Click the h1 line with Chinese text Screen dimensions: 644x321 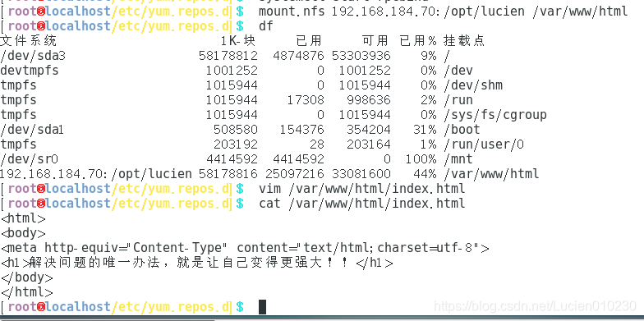[197, 263]
